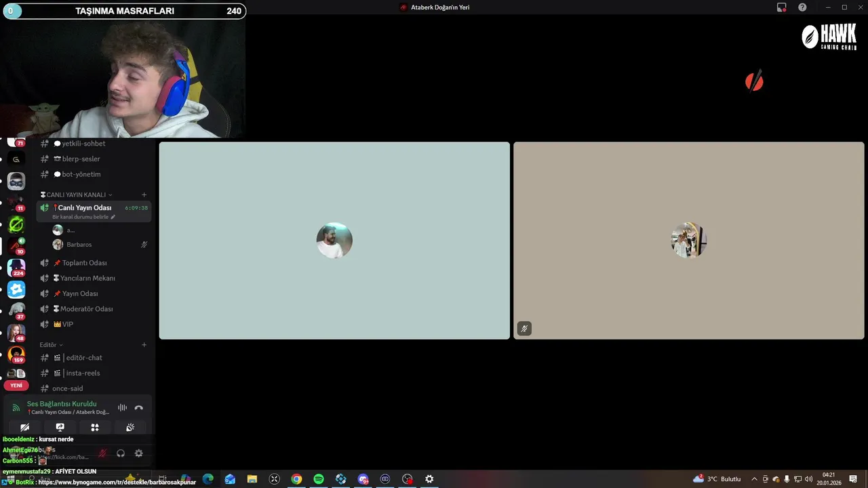Open Spotify from taskbar
The width and height of the screenshot is (868, 488).
click(319, 479)
